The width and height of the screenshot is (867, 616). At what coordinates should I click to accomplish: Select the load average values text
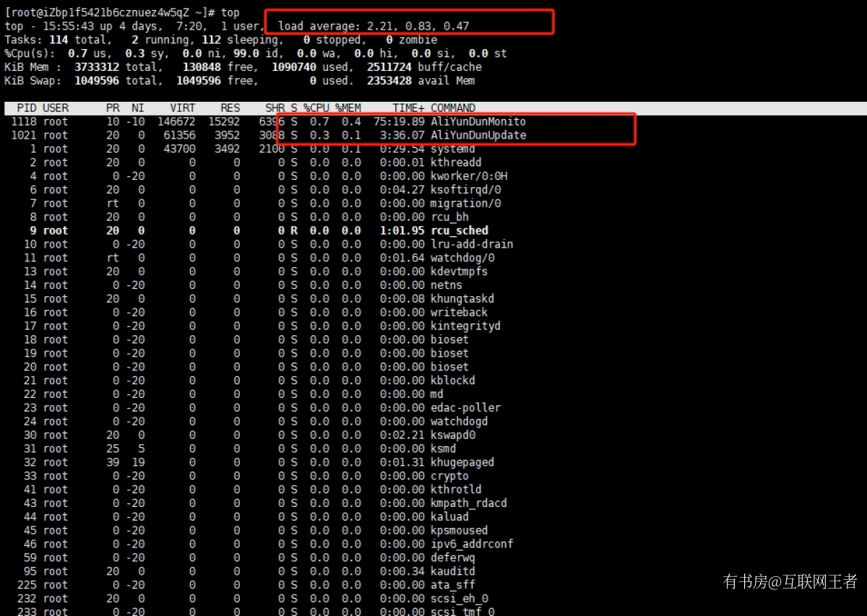(418, 26)
